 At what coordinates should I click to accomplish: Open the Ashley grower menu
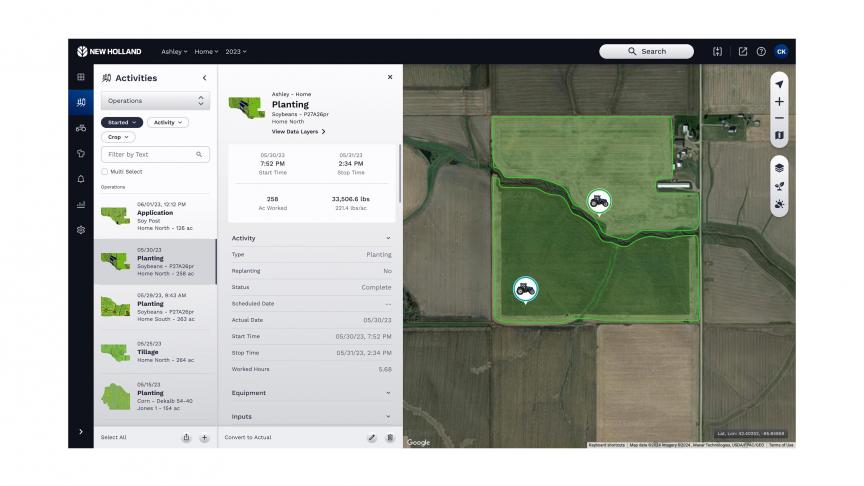point(174,51)
